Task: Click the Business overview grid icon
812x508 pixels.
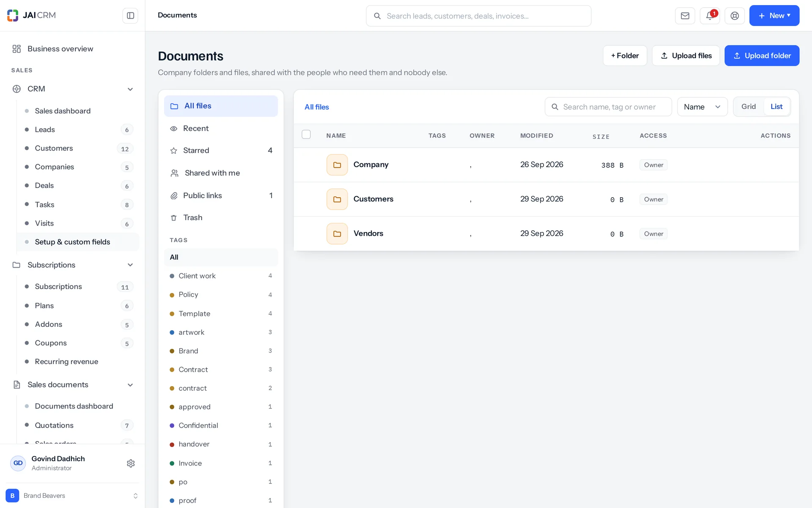Action: pos(16,49)
